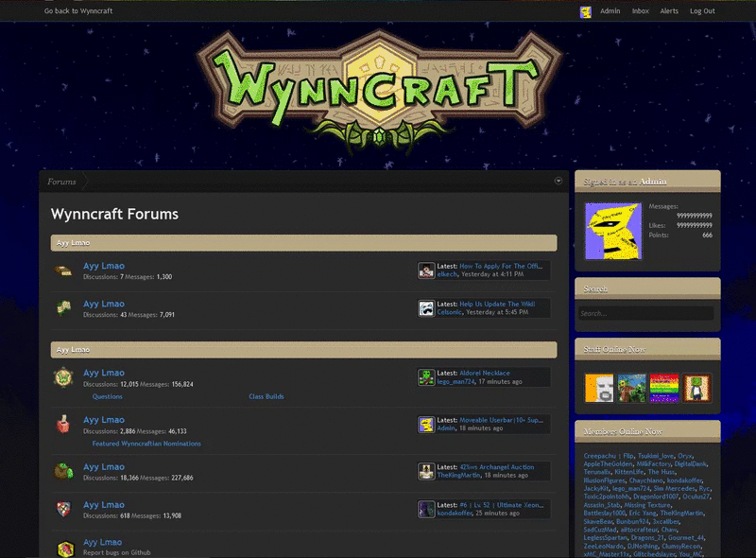Open latest thread 42lws Archangel Auction
The height and width of the screenshot is (558, 756).
[497, 467]
